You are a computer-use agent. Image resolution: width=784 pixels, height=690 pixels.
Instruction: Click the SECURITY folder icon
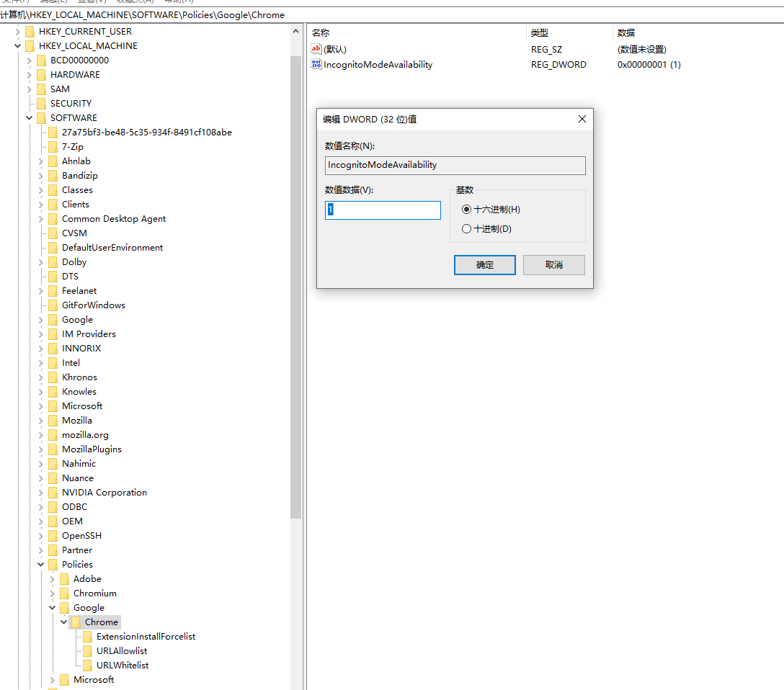[42, 104]
